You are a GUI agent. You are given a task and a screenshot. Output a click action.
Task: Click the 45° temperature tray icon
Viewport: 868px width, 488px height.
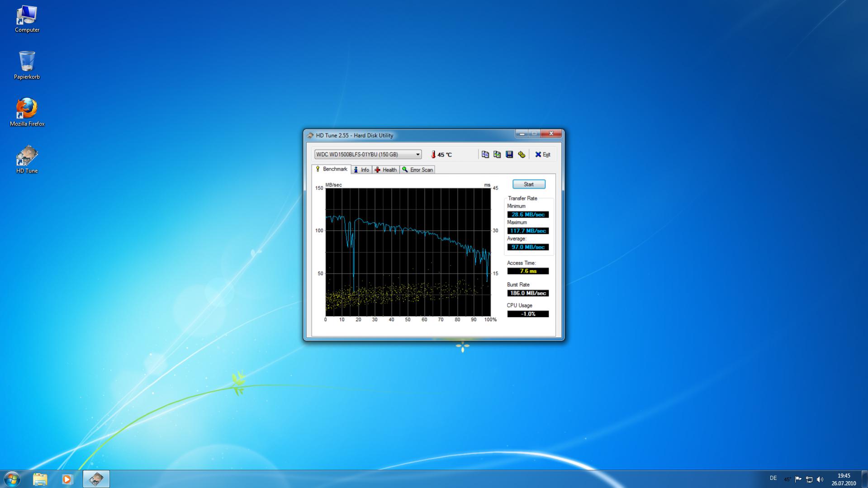click(787, 479)
